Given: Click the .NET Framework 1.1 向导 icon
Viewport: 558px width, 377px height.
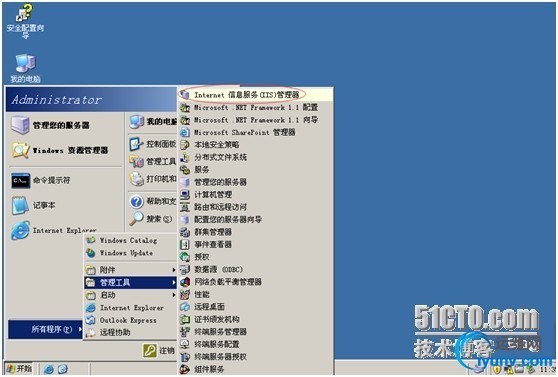Looking at the screenshot, I should (184, 120).
